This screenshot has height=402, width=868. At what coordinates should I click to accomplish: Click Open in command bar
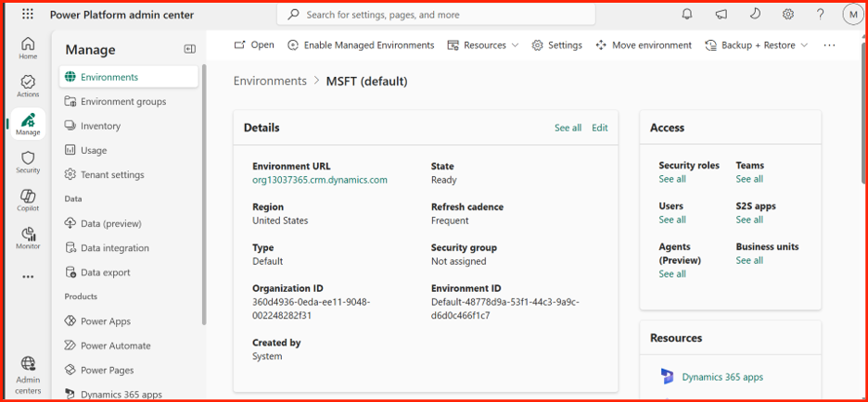coord(254,44)
